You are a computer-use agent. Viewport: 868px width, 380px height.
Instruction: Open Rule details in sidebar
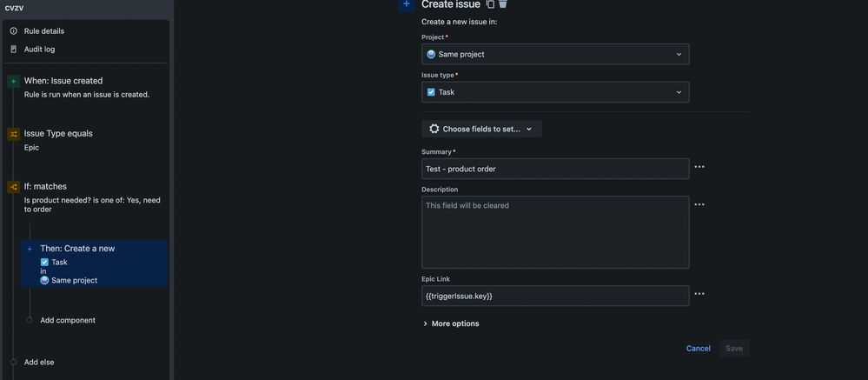[x=43, y=31]
